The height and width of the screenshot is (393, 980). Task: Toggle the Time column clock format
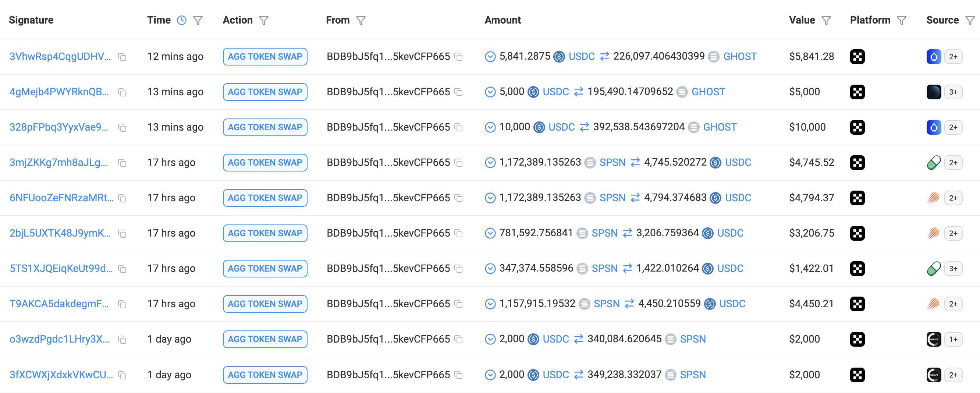[x=182, y=20]
